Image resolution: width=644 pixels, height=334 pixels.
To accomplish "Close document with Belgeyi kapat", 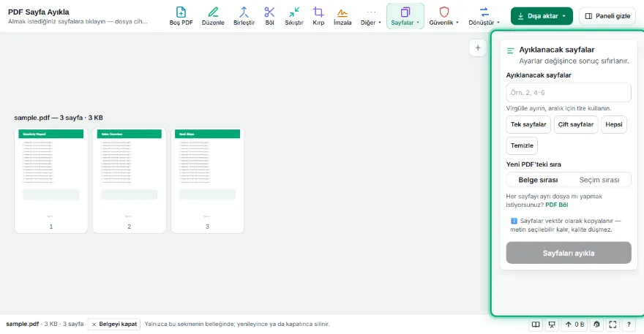I will pos(114,324).
